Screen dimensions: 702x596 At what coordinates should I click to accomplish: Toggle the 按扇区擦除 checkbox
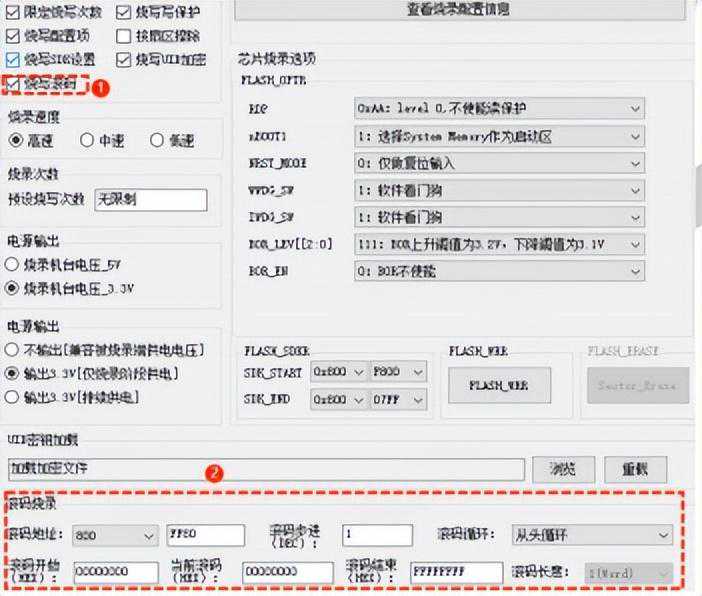coord(124,37)
